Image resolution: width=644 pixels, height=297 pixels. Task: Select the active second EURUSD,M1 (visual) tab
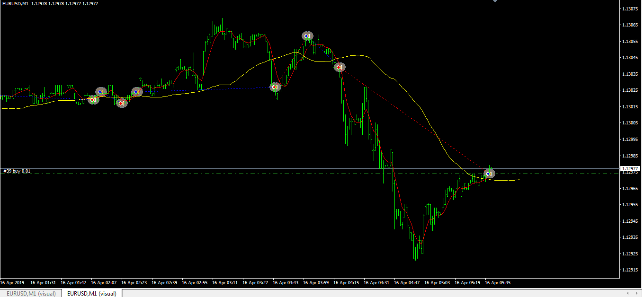pyautogui.click(x=92, y=294)
